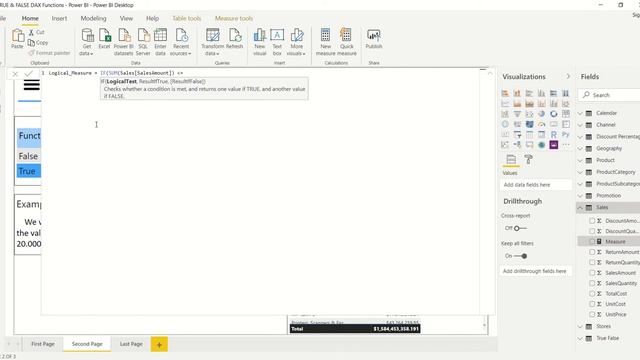Cancel the formula with the X icon
The height and width of the screenshot is (360, 640).
pos(15,74)
